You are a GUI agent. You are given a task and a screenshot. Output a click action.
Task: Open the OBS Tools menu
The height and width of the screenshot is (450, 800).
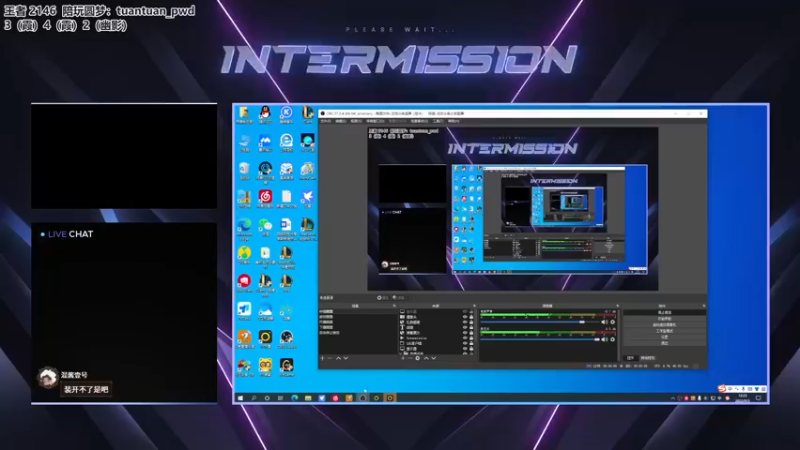(x=438, y=121)
